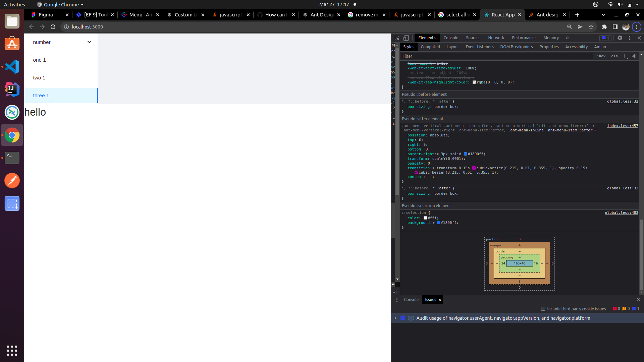Expand the border-right property triangle
644x362 pixels.
438,154
